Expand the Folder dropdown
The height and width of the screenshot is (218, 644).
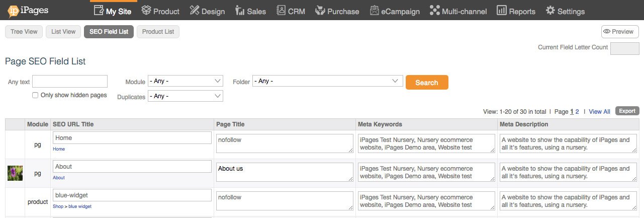pos(327,81)
